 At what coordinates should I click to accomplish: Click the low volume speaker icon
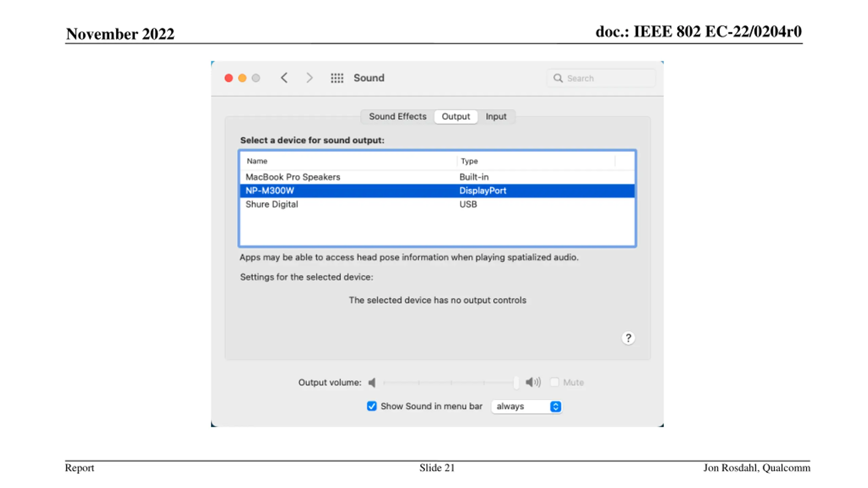372,382
